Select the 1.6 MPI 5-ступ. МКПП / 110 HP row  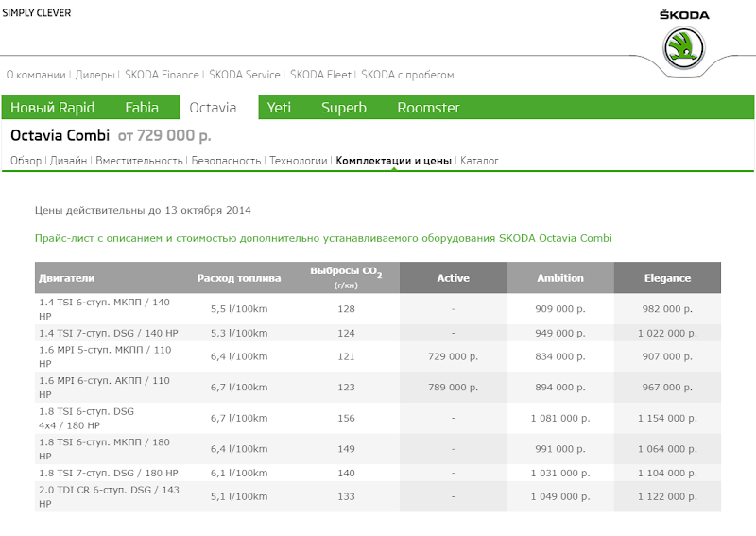377,356
